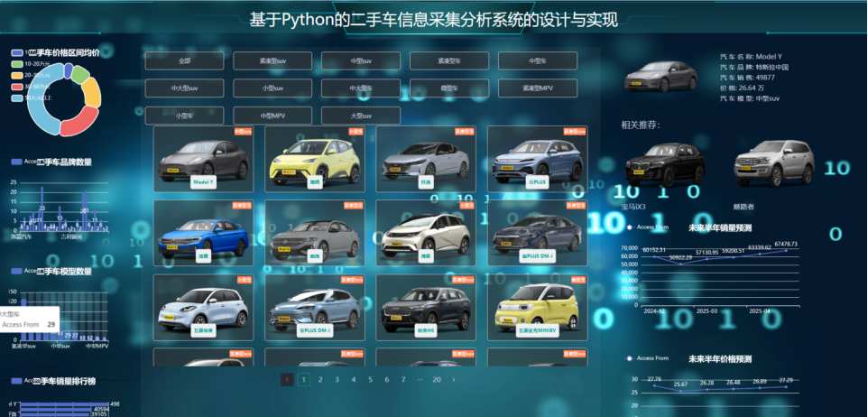
Task: Toggle the Access From legend of 未来半年销量预测
Action: [648, 227]
